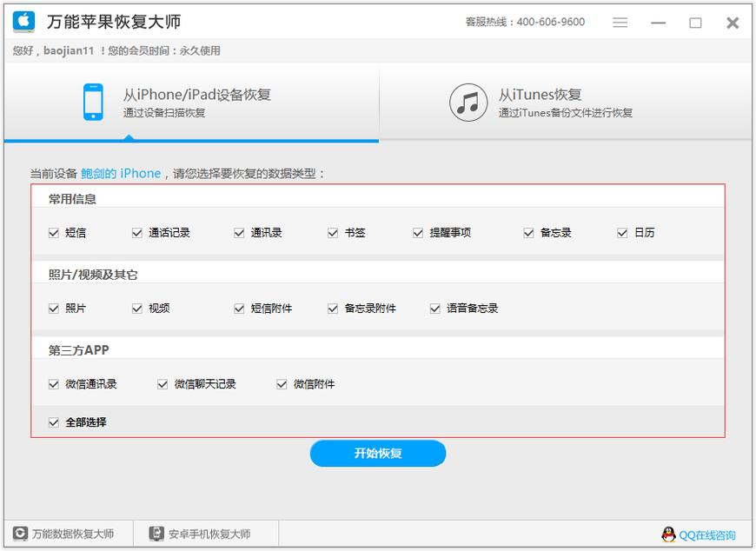Click the QQ penguin icon bottom-right

point(668,533)
